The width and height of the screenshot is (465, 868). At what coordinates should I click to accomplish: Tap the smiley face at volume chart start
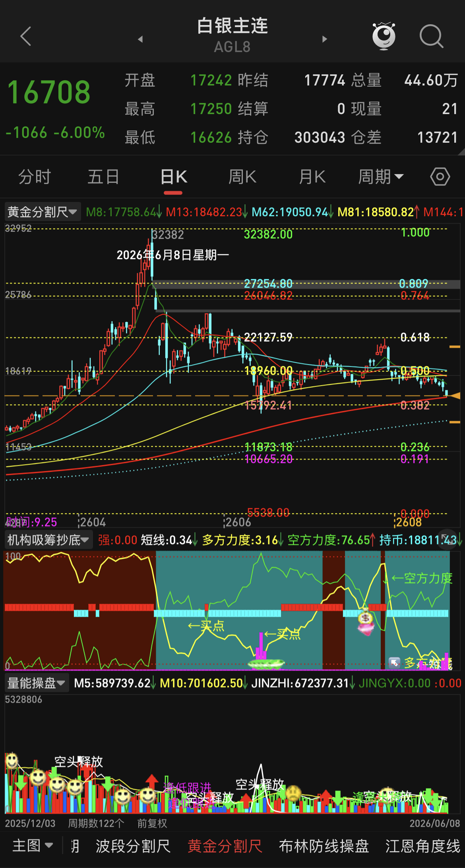click(x=12, y=760)
